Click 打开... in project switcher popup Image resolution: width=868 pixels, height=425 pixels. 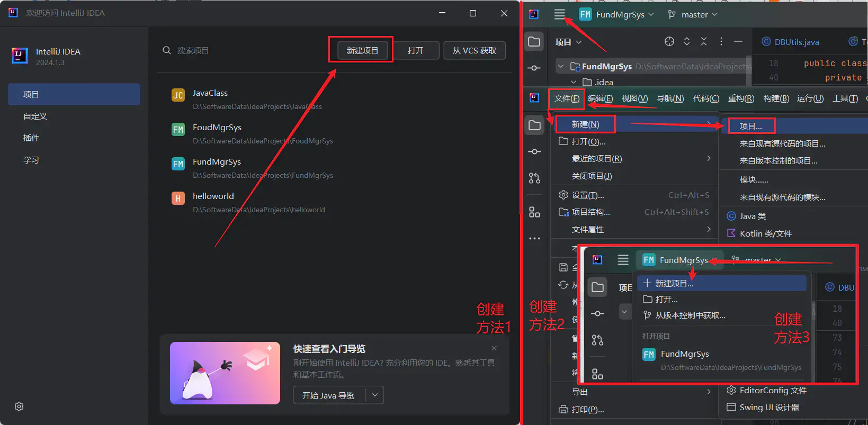722,299
